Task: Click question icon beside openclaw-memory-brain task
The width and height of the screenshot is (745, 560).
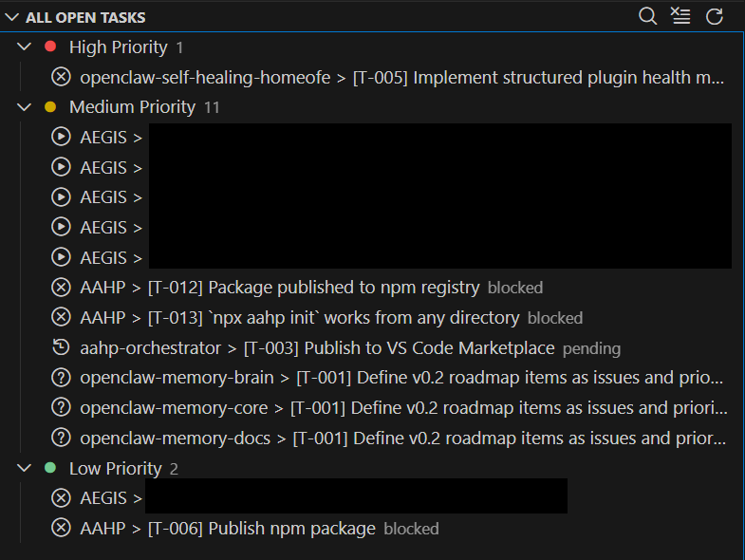Action: pyautogui.click(x=61, y=379)
